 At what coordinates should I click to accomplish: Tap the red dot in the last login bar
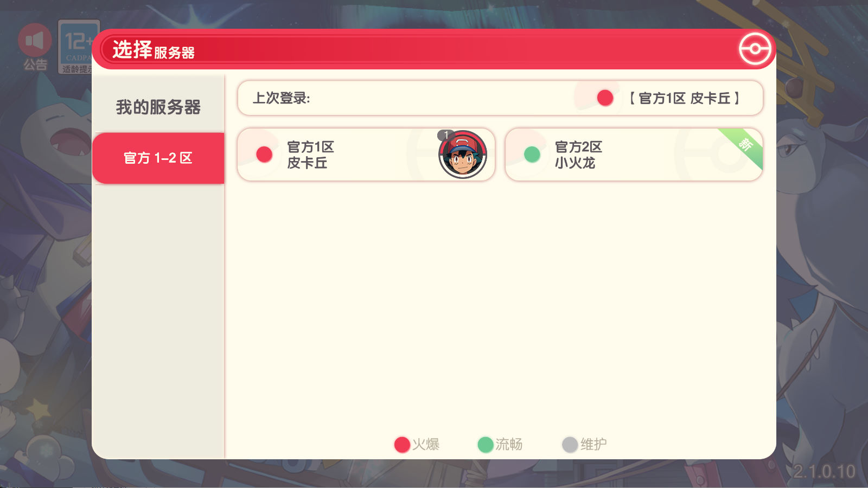pos(605,98)
